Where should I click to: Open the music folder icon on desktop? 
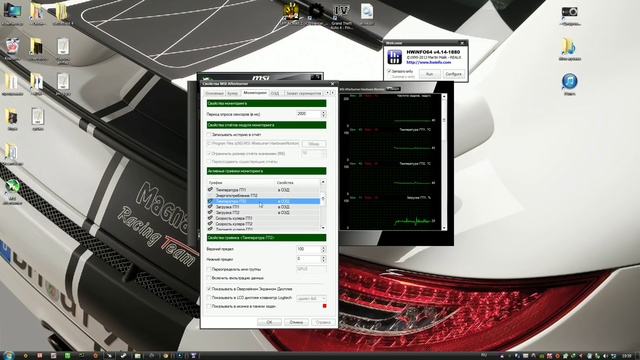click(x=570, y=49)
